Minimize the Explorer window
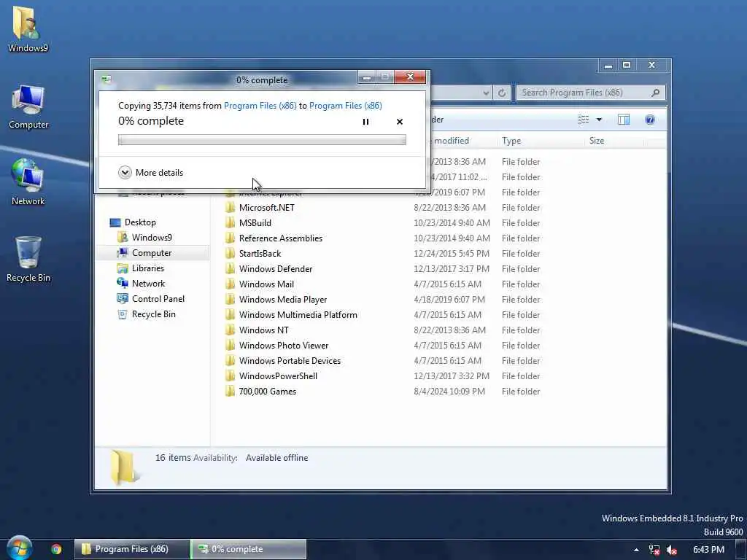 pyautogui.click(x=608, y=65)
